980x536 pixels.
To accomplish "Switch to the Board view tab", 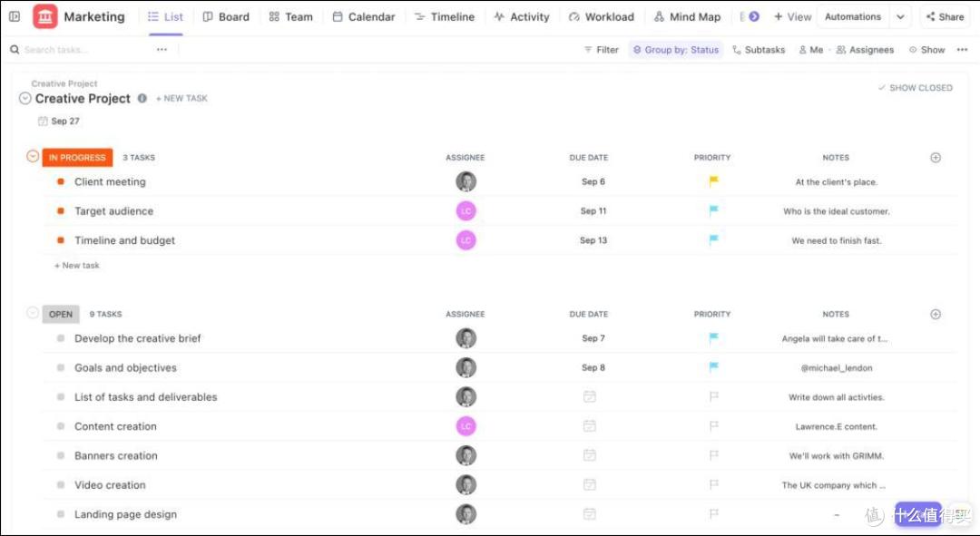I will click(x=226, y=17).
